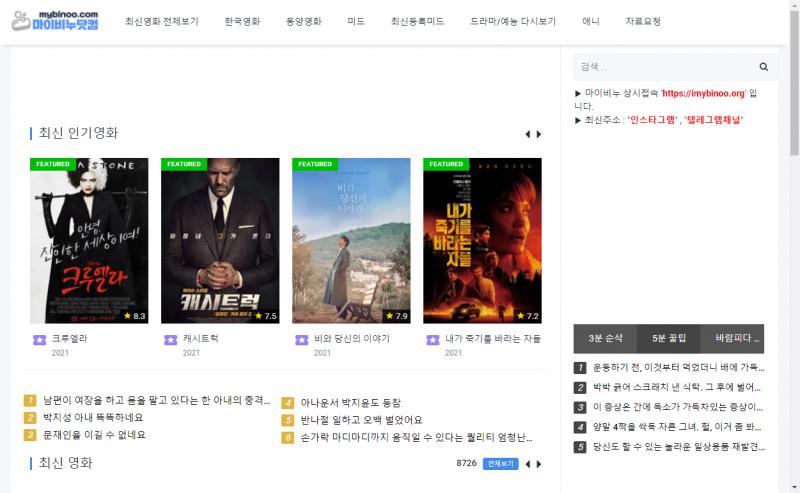Go to previous page of 최신 영화
800x493 pixels.
528,464
